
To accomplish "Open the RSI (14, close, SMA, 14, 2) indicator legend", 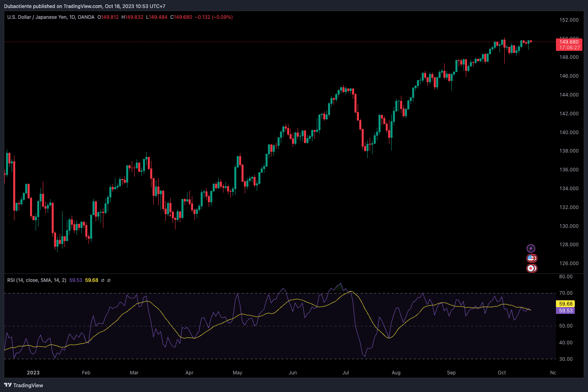I will coord(37,280).
